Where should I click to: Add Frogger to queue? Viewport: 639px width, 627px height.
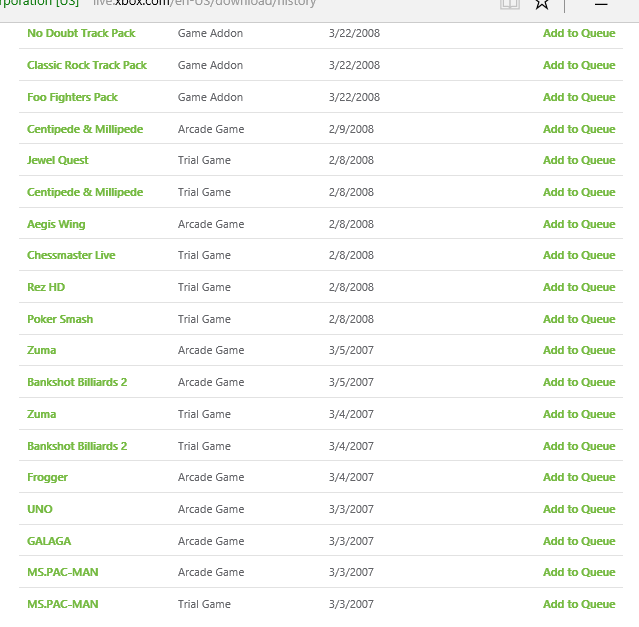coord(579,477)
